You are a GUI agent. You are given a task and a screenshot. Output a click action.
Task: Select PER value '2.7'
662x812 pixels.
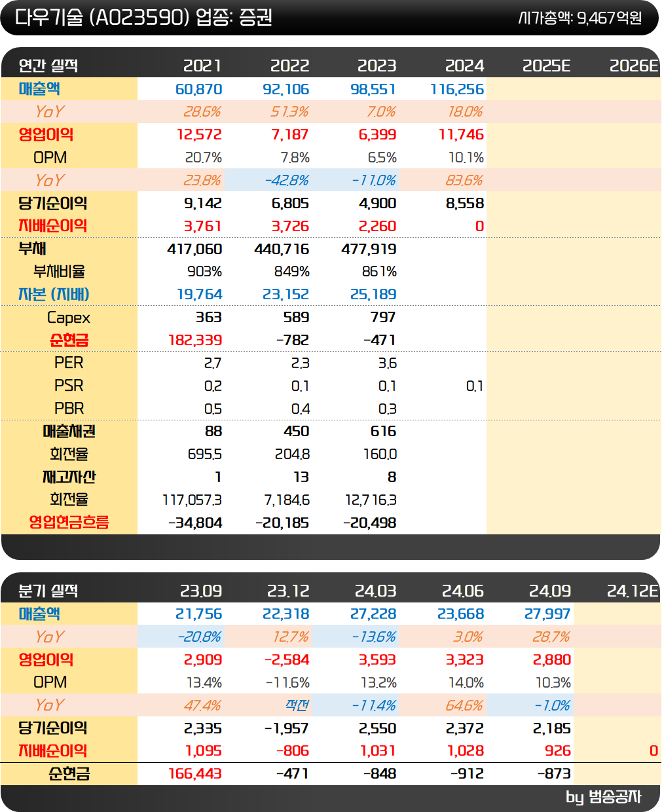213,363
